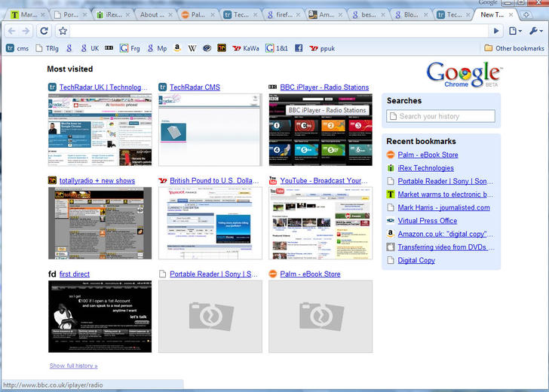
Task: Click the BBC bookmark icon
Action: coord(109,48)
